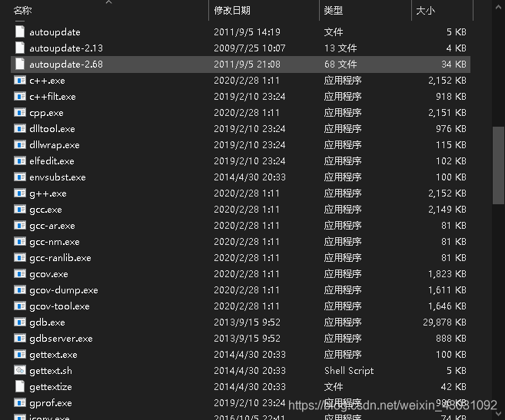Sort files by 修改日期 column header

coord(232,10)
